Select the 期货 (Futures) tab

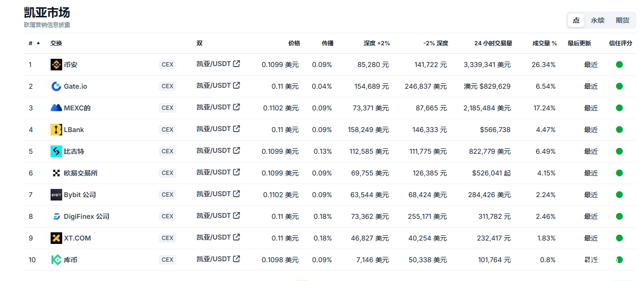(x=622, y=20)
